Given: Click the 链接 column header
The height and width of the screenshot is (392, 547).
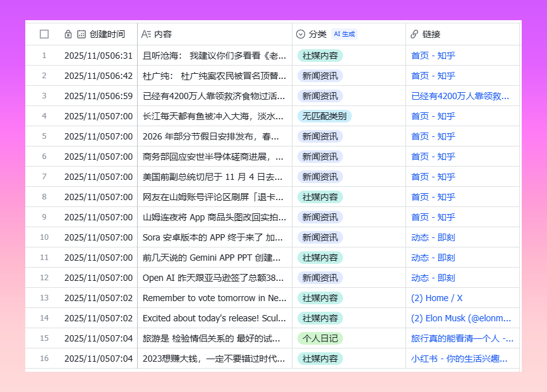Looking at the screenshot, I should [x=431, y=34].
